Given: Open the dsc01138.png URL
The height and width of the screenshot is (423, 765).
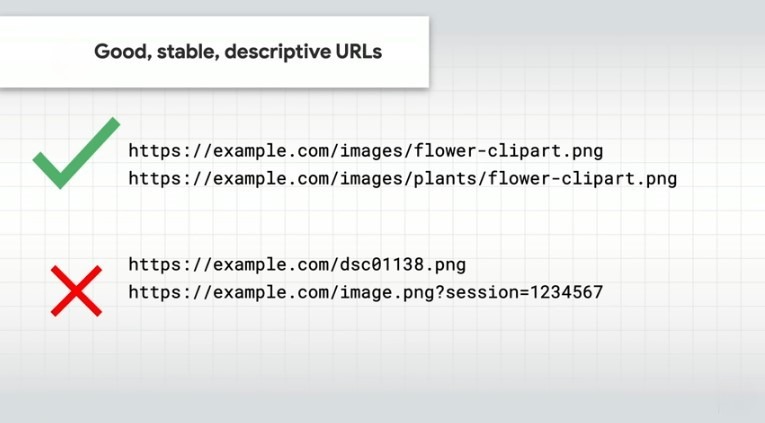Looking at the screenshot, I should 297,265.
